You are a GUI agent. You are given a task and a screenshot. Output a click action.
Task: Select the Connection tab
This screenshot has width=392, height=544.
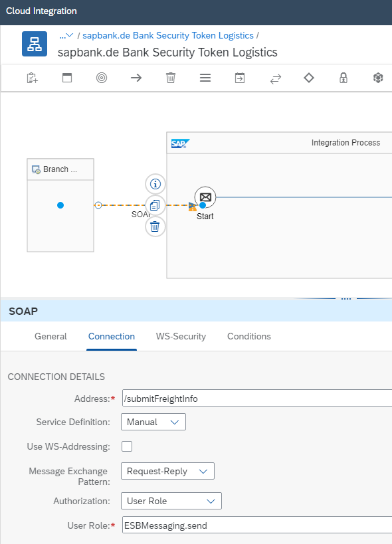(112, 336)
